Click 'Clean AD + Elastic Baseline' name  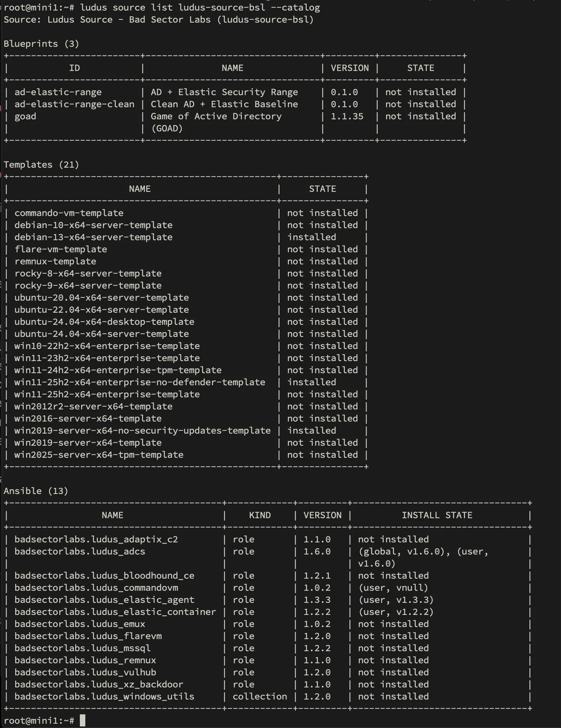pos(224,105)
